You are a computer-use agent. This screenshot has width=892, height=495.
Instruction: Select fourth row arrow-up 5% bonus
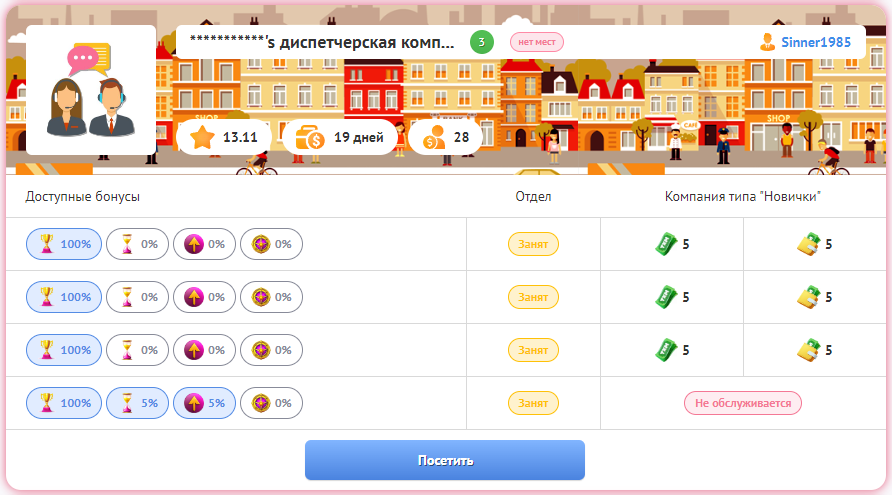204,403
